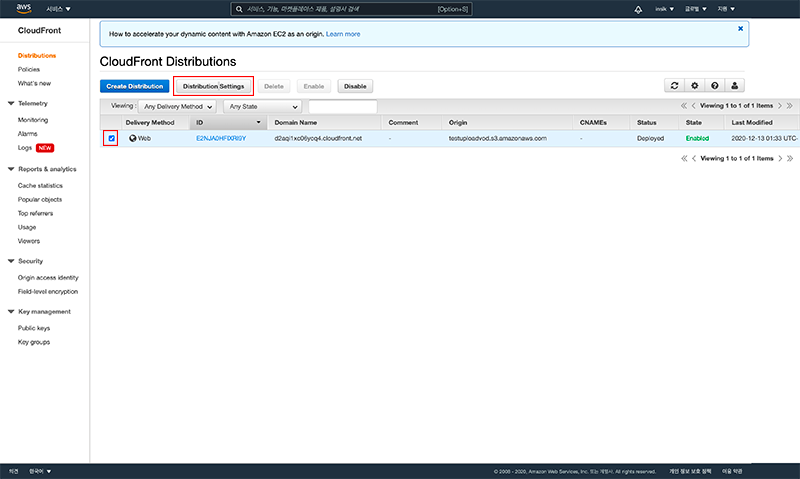Open the help question-mark icon

pyautogui.click(x=714, y=86)
